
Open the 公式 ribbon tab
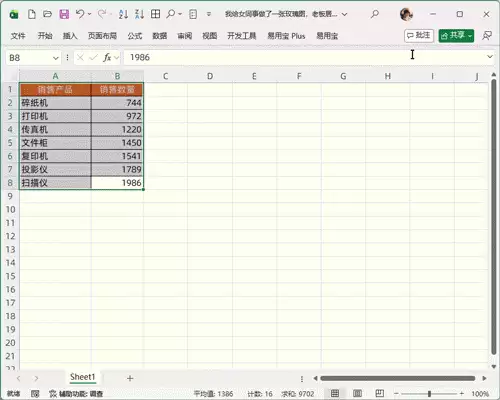click(135, 36)
